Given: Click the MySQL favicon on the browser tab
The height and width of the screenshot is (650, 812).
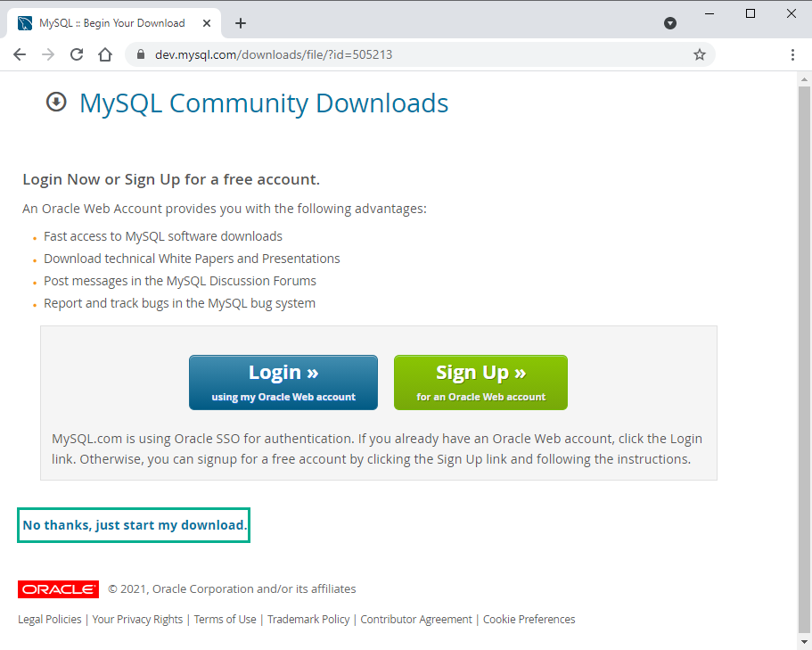Looking at the screenshot, I should point(22,22).
